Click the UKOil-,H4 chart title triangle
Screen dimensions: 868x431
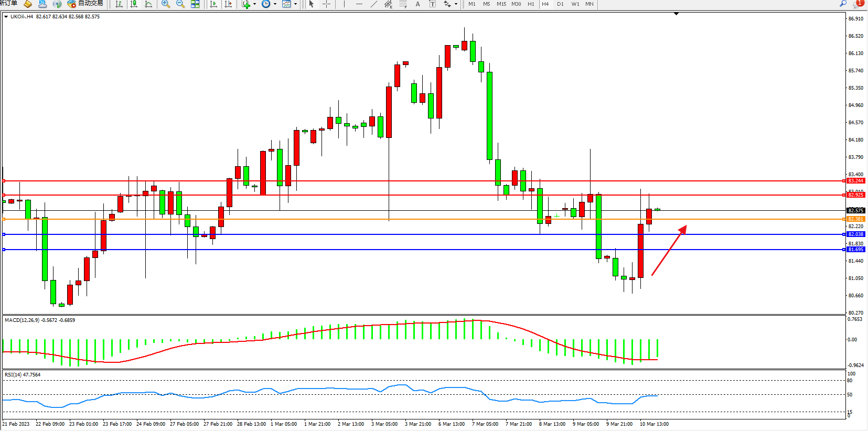(6, 17)
